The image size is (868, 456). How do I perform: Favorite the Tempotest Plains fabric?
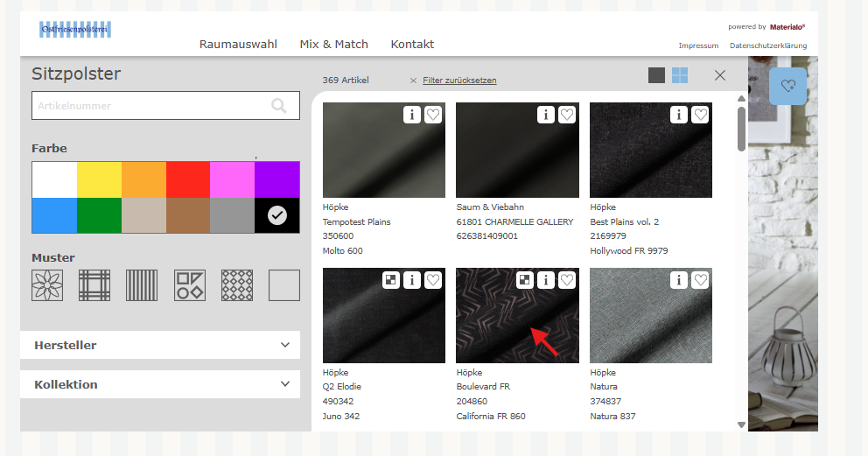[x=433, y=115]
